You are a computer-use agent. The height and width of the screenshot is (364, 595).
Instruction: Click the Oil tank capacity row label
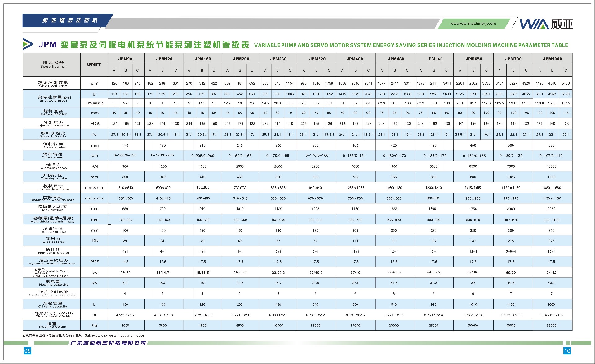click(53, 304)
